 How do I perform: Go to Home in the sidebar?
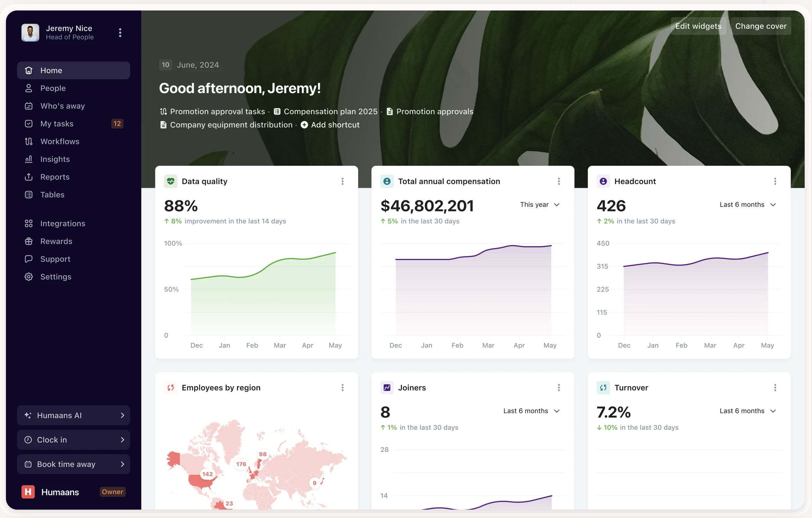[73, 71]
